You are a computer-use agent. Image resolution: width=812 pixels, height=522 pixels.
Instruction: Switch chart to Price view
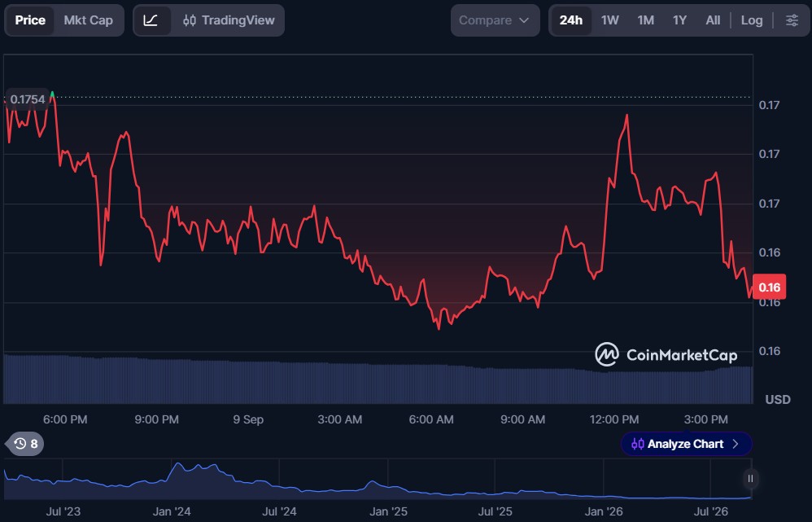pyautogui.click(x=30, y=20)
